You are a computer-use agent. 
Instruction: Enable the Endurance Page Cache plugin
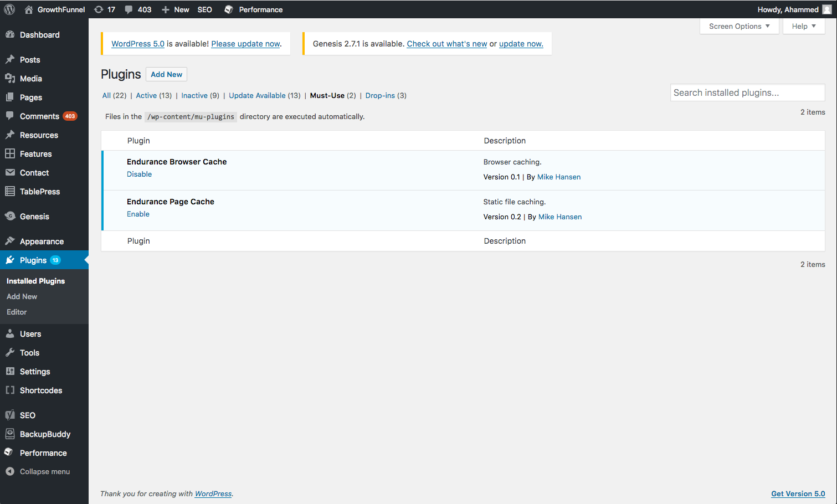click(x=138, y=214)
